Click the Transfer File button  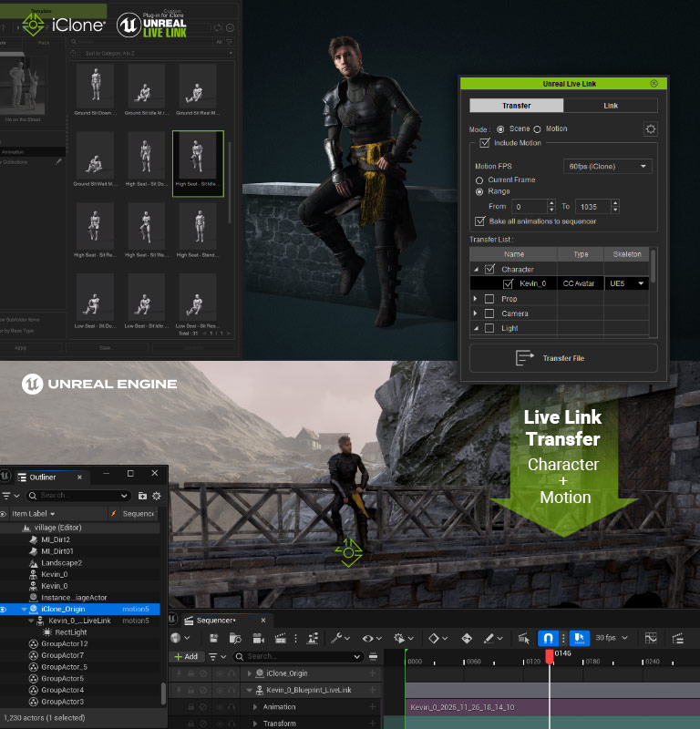(x=563, y=358)
